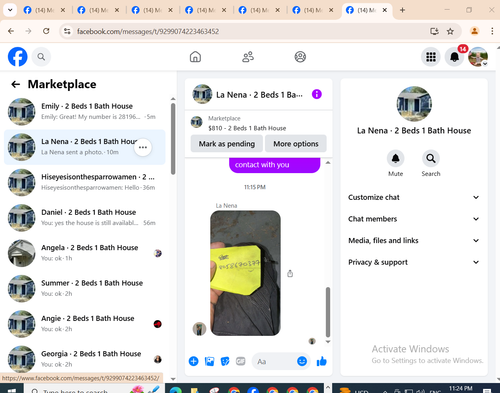Viewport: 500px width, 393px height.
Task: Share the photo sent by La Nena
Action: pos(290,274)
